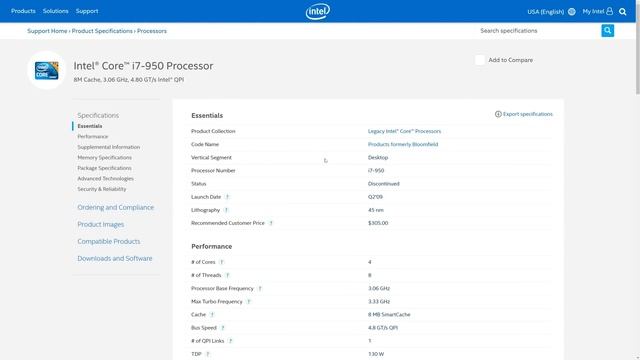This screenshot has width=640, height=360.
Task: Open the Solutions menu
Action: (x=56, y=11)
